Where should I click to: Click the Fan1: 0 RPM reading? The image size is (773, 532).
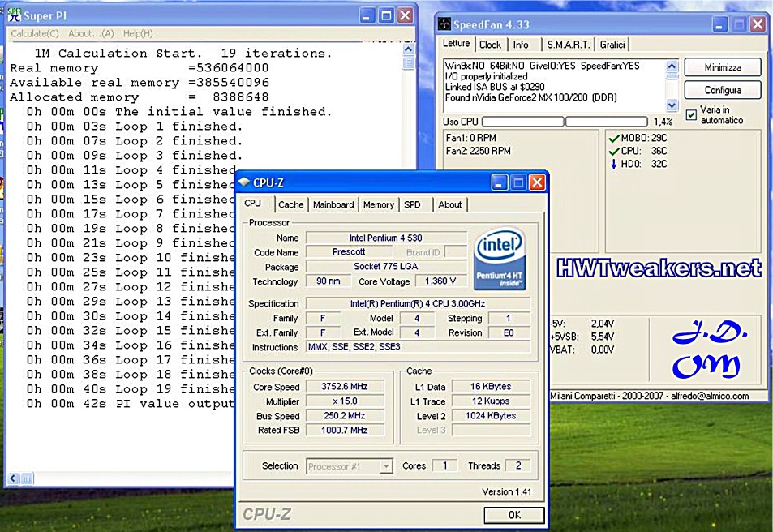(470, 138)
